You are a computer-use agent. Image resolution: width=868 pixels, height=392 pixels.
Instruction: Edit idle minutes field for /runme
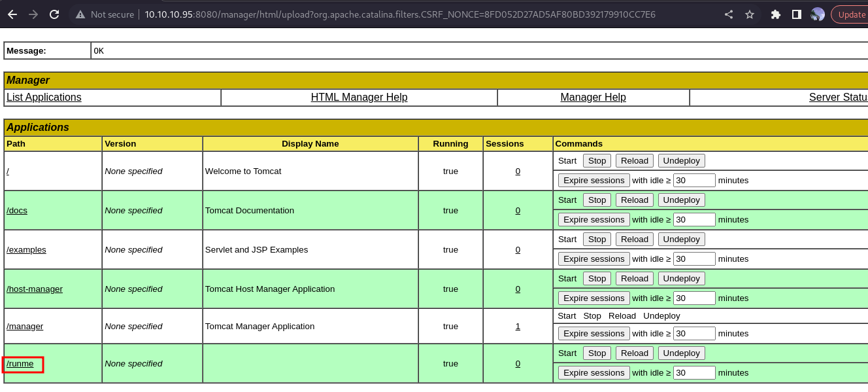[694, 373]
